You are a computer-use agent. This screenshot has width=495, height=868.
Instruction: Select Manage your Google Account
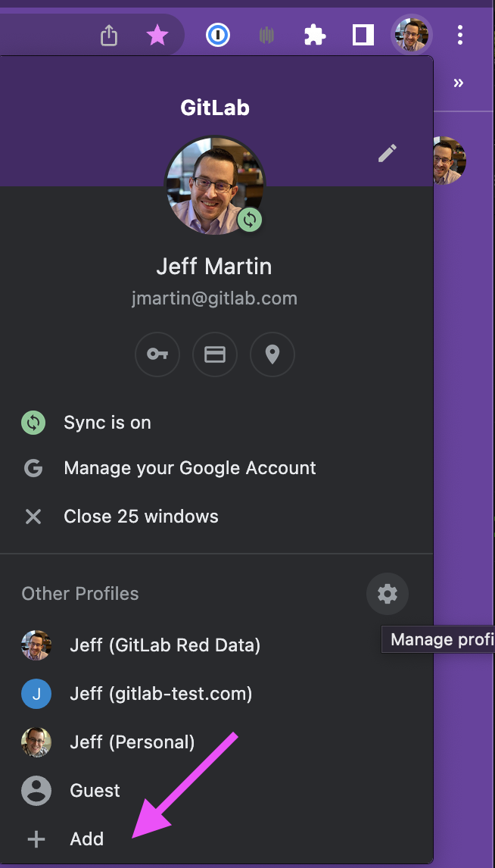click(189, 468)
